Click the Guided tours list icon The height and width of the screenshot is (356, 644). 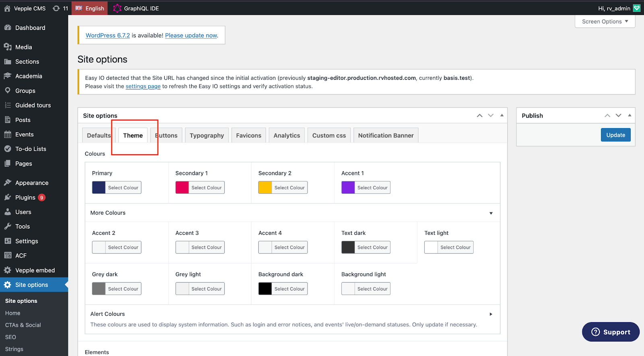tap(8, 105)
